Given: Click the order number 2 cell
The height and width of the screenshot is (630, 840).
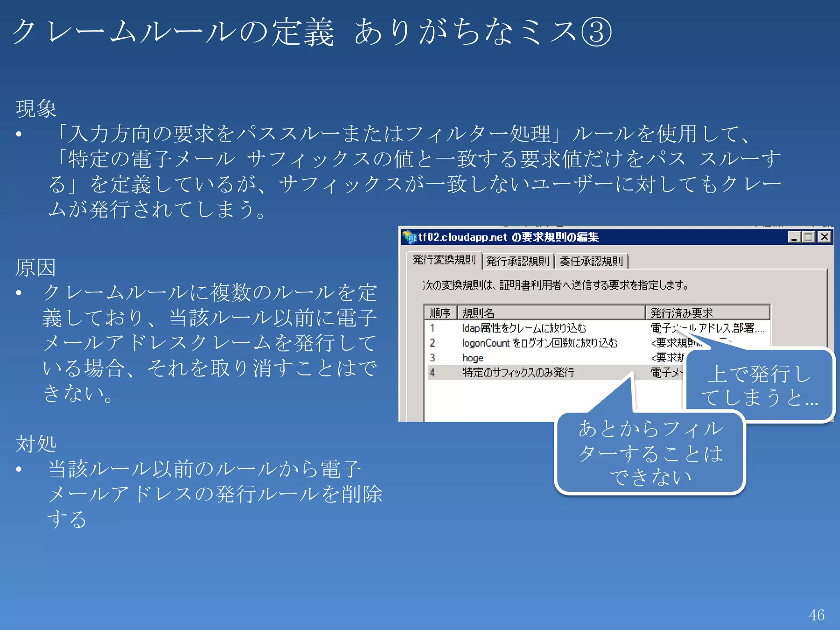Looking at the screenshot, I should click(432, 343).
